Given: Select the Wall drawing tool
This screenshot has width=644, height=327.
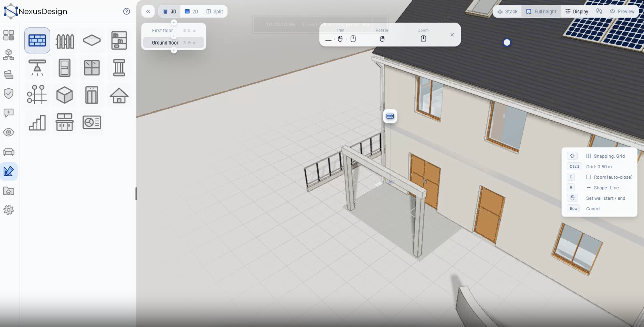Looking at the screenshot, I should pos(37,40).
